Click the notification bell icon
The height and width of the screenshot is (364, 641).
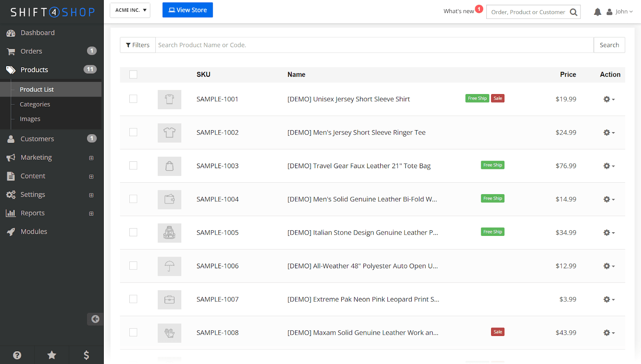pyautogui.click(x=597, y=12)
